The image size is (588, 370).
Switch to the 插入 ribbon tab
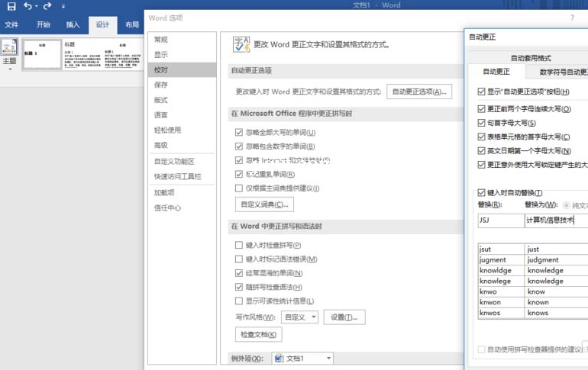[x=73, y=24]
